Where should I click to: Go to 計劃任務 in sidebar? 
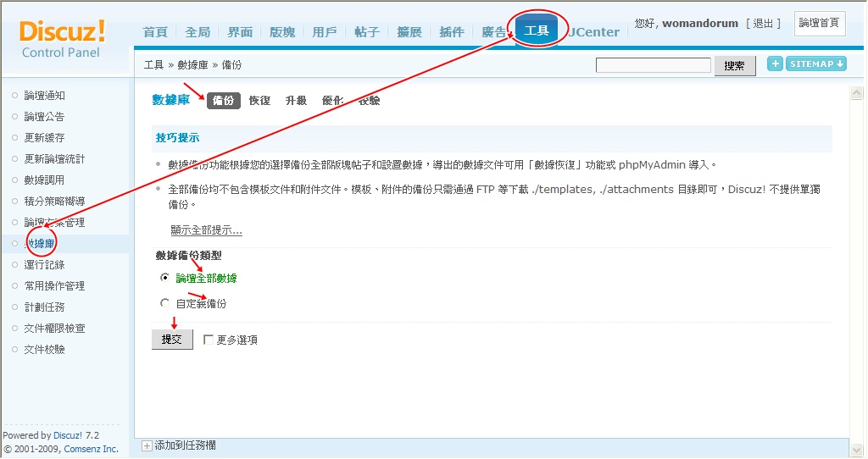[44, 307]
